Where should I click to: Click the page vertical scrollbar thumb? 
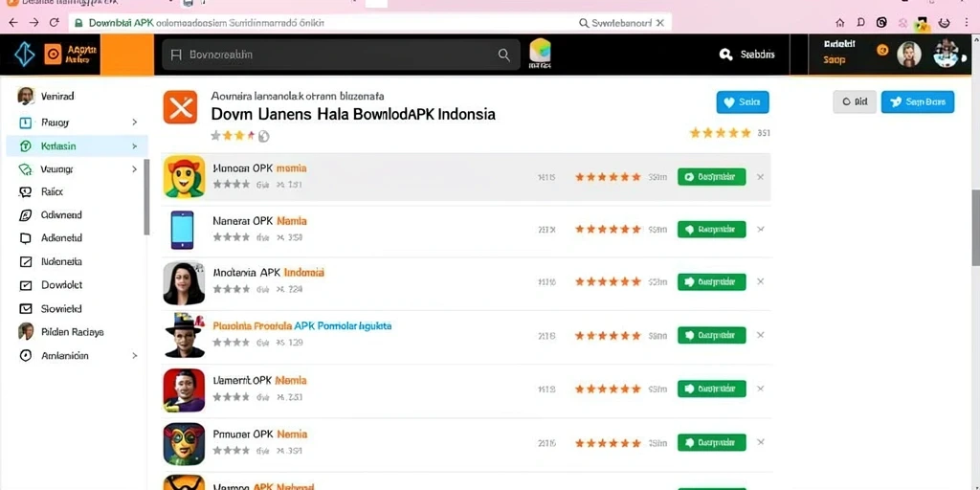click(975, 226)
